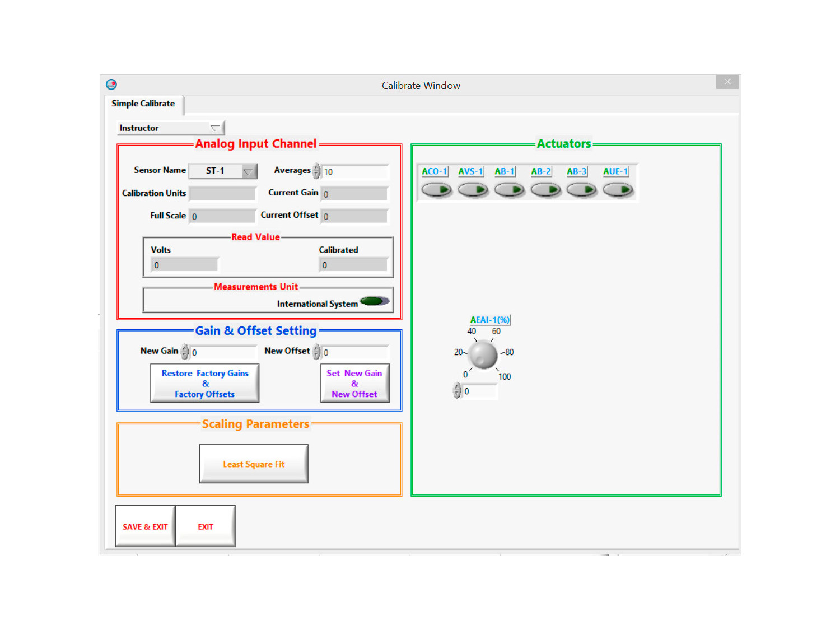Click the AB-2 label
Viewport: 840px width, 630px height.
pos(541,171)
